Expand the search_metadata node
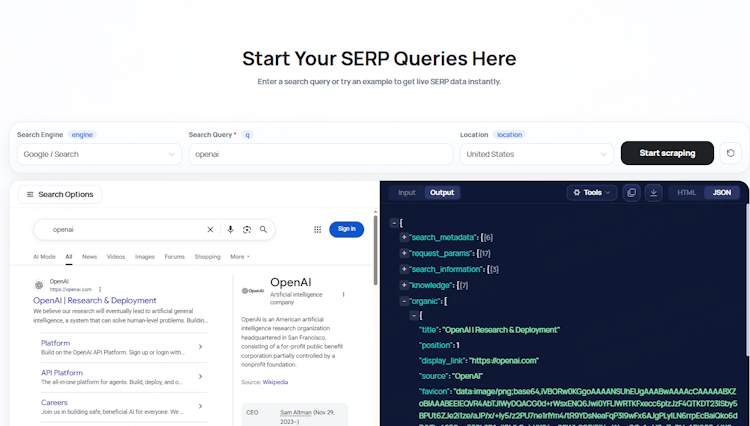The height and width of the screenshot is (426, 750). [404, 237]
